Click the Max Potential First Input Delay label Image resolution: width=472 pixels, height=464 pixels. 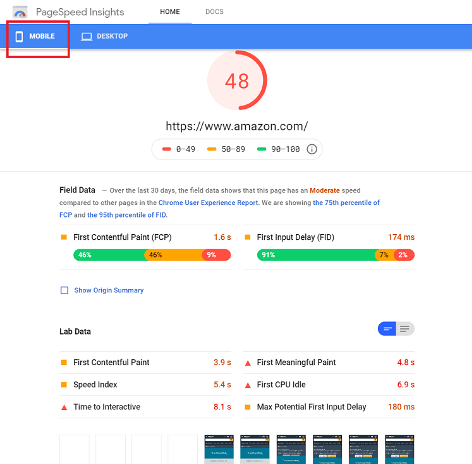pyautogui.click(x=311, y=407)
